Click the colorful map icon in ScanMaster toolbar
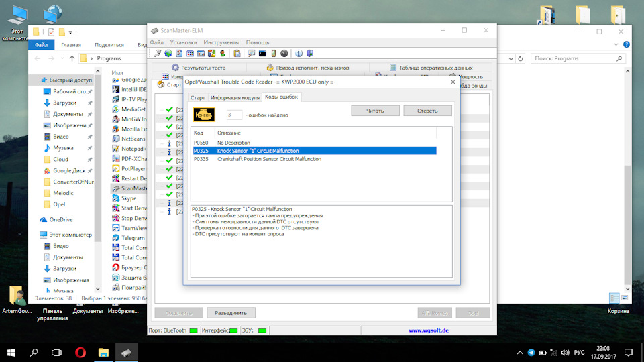The width and height of the screenshot is (644, 362). click(211, 54)
